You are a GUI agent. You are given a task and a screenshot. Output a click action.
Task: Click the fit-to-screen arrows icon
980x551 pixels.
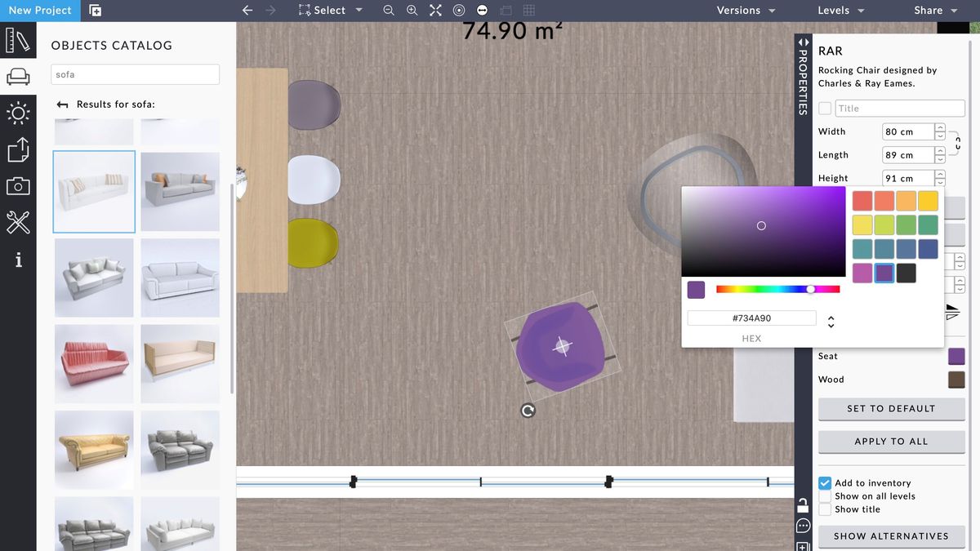point(434,11)
